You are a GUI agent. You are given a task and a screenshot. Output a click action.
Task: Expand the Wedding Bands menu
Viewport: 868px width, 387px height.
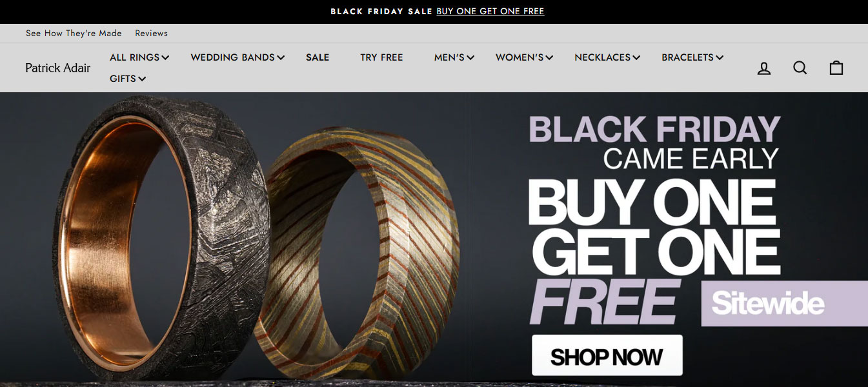pos(237,57)
